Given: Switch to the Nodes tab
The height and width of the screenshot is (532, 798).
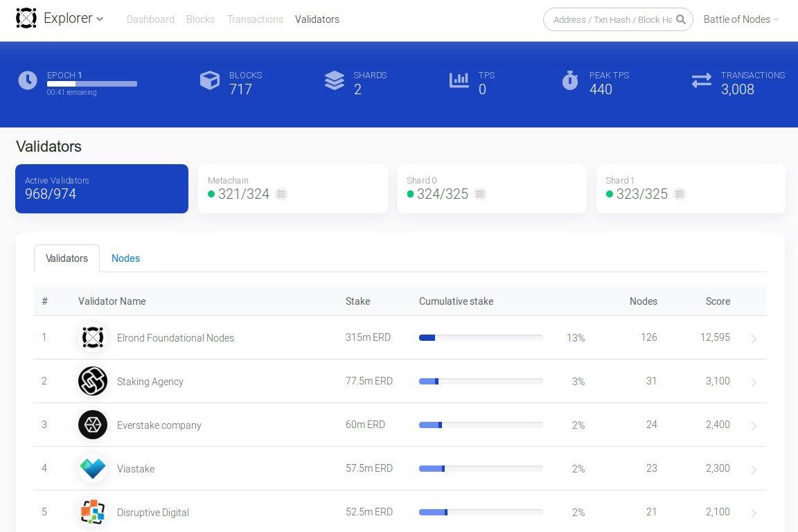Looking at the screenshot, I should pyautogui.click(x=125, y=258).
